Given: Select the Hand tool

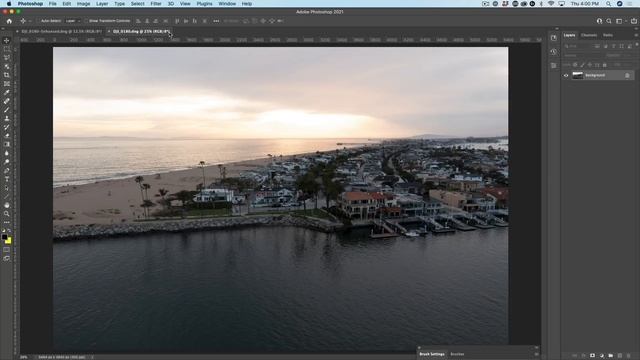Looking at the screenshot, I should (x=7, y=205).
